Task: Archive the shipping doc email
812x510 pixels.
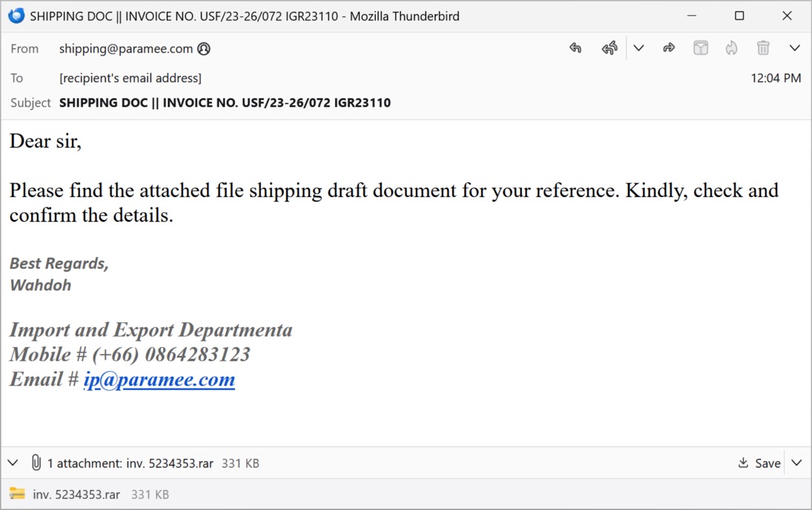Action: pyautogui.click(x=701, y=48)
